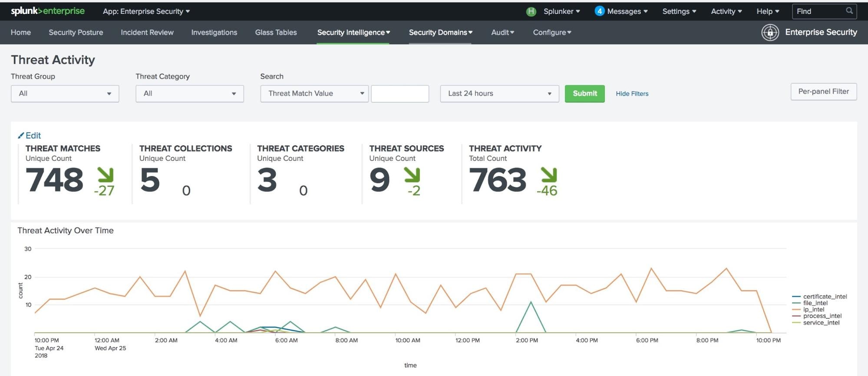Image resolution: width=868 pixels, height=376 pixels.
Task: Open the Security Intelligence menu
Action: click(x=353, y=33)
